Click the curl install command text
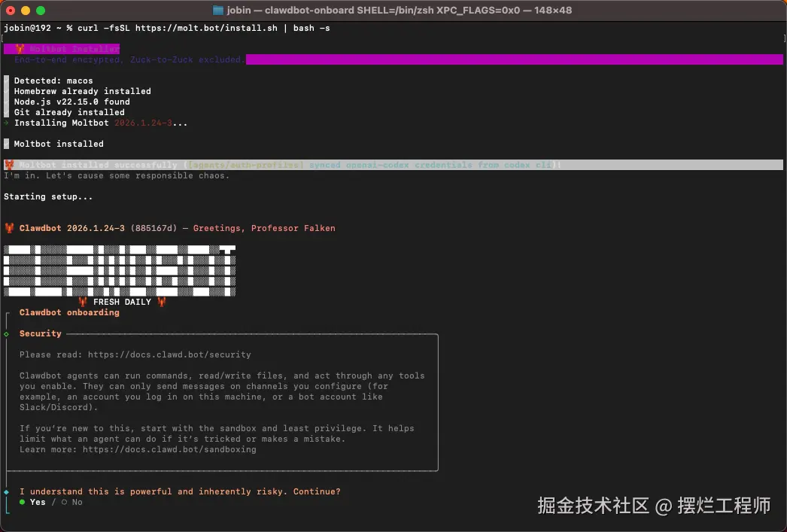 point(204,28)
